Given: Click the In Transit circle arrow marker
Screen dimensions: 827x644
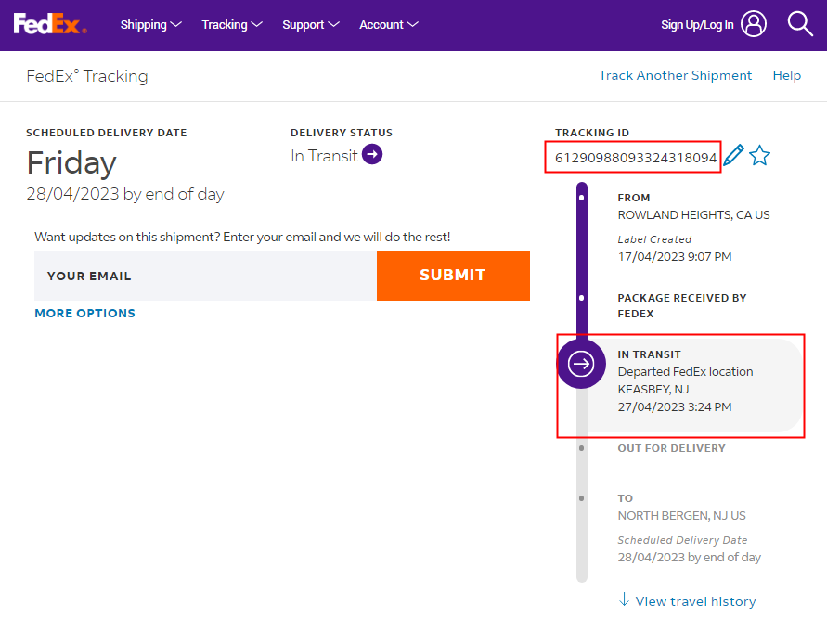Looking at the screenshot, I should (x=581, y=363).
